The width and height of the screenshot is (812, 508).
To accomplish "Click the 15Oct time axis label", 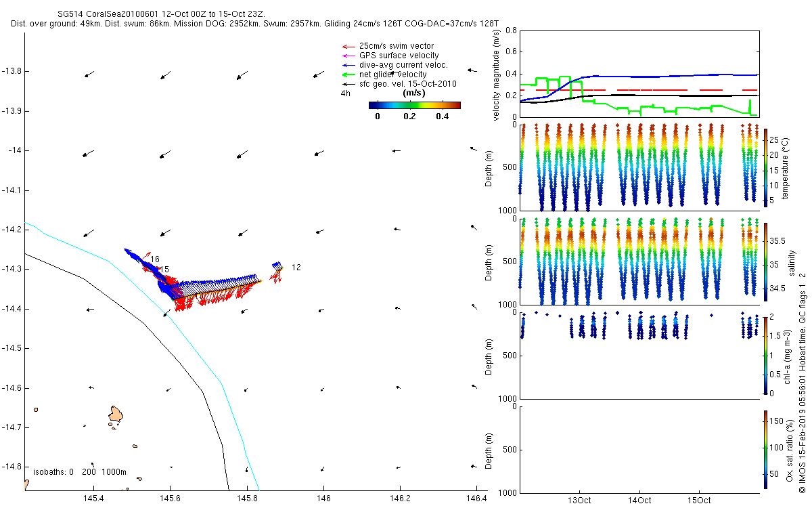I will click(x=699, y=501).
